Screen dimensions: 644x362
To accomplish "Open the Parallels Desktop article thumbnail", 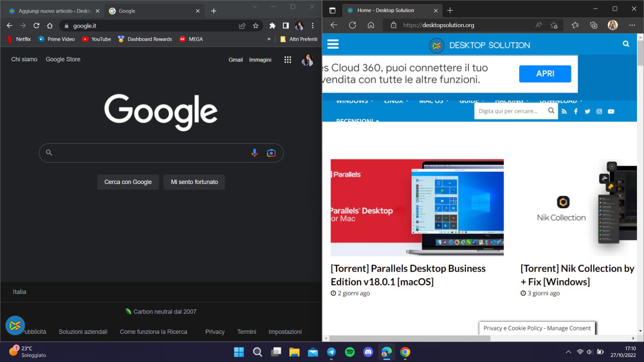I will [417, 208].
